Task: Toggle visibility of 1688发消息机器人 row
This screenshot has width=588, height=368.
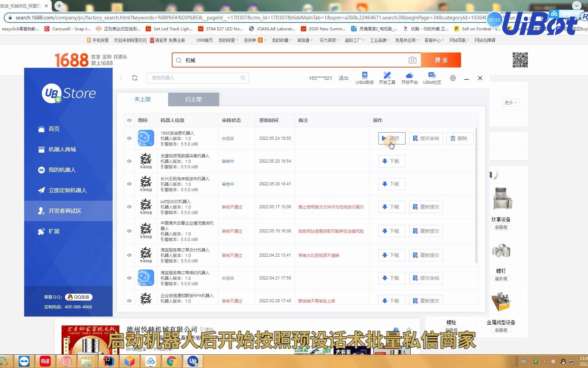Action: pos(129,138)
